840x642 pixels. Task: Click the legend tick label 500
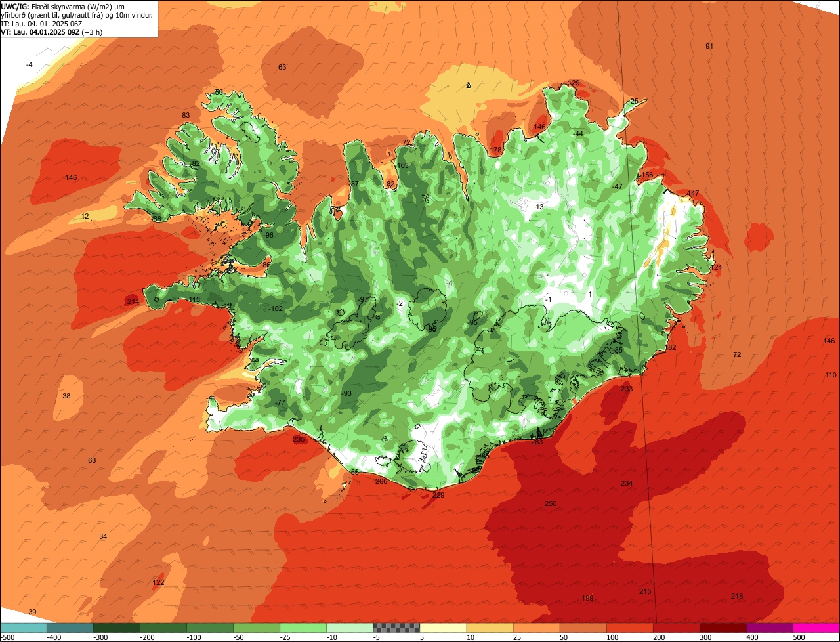coord(799,637)
